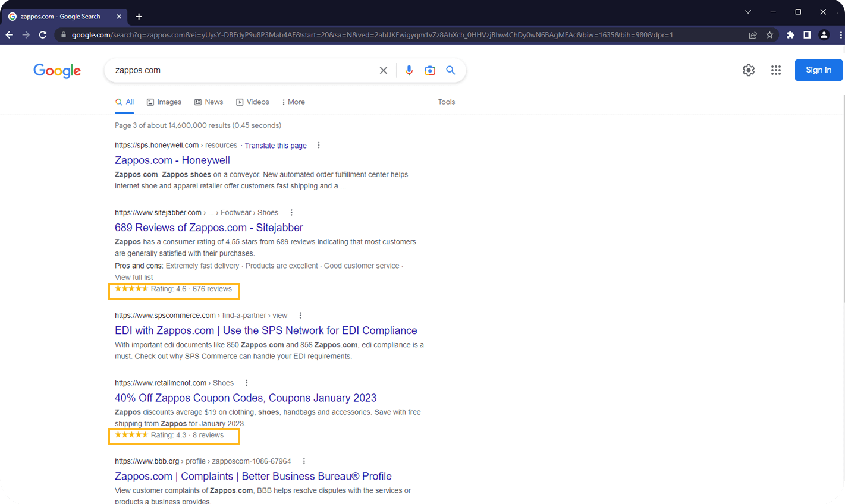The height and width of the screenshot is (504, 845).
Task: Click 'Rating: 4.6 · 676 reviews' text
Action: click(191, 289)
